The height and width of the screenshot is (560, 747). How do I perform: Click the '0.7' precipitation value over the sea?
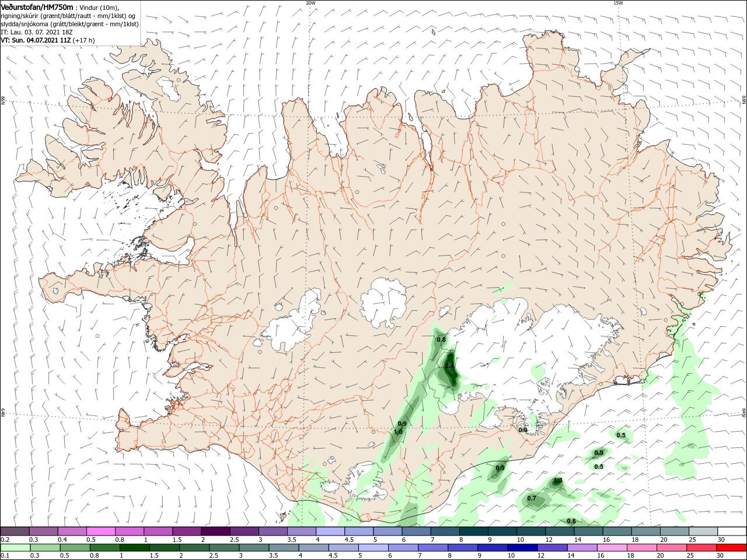click(x=532, y=498)
